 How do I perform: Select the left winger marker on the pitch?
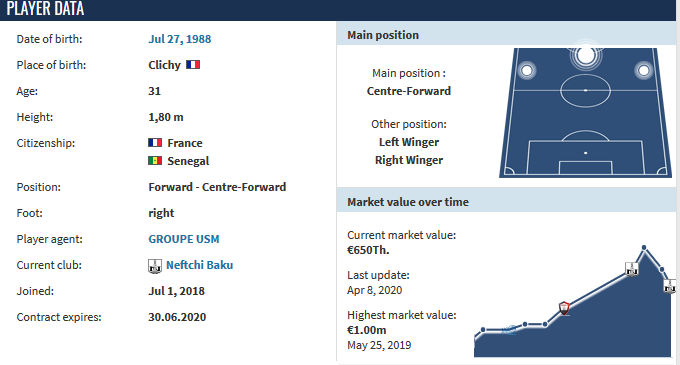527,70
